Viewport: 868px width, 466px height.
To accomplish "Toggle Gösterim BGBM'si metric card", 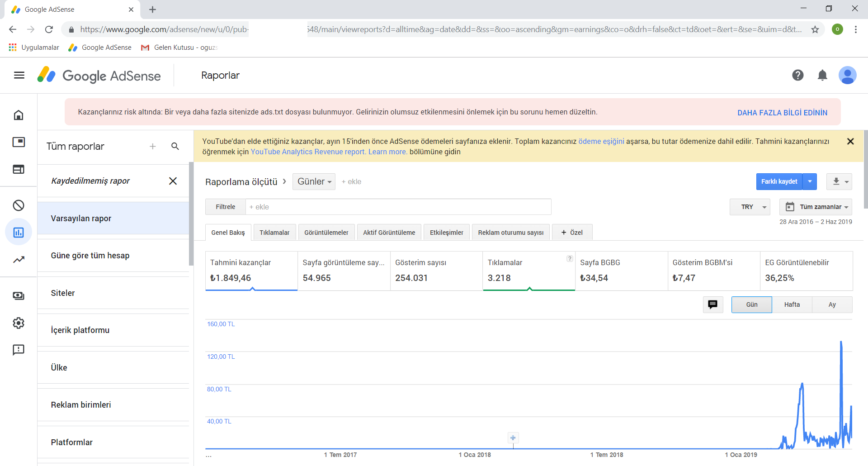I will click(x=714, y=271).
